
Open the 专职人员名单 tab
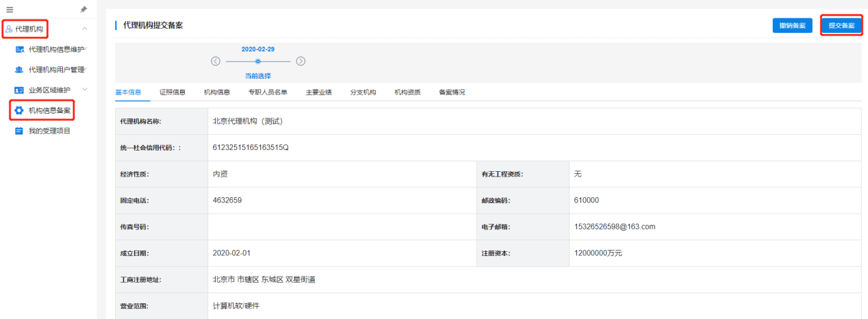pyautogui.click(x=268, y=92)
